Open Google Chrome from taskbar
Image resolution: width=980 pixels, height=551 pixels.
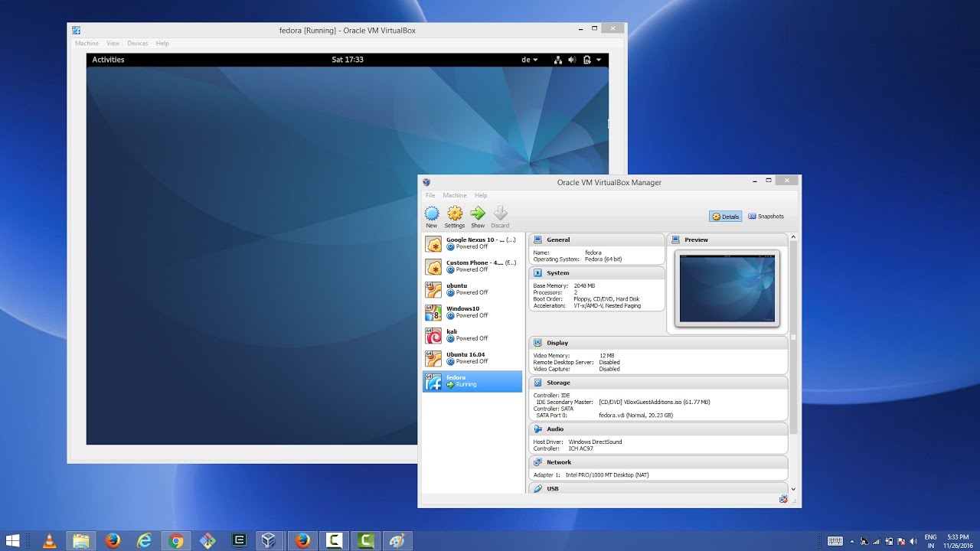tap(176, 540)
